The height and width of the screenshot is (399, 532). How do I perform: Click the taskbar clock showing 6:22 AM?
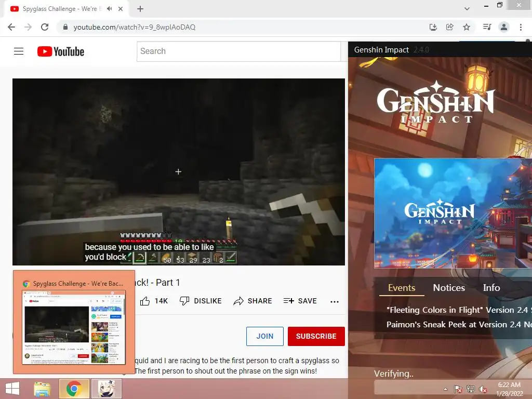click(509, 389)
